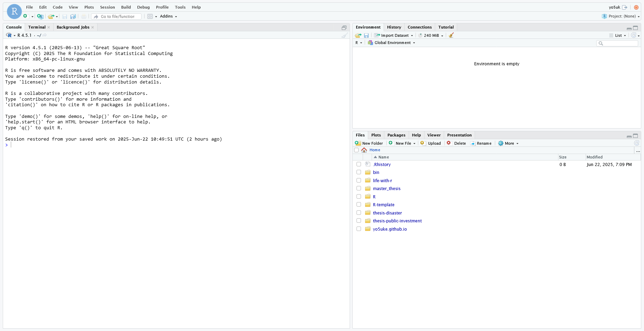Click the quit session power icon
Screen dimensions: 644x331
(636, 7)
